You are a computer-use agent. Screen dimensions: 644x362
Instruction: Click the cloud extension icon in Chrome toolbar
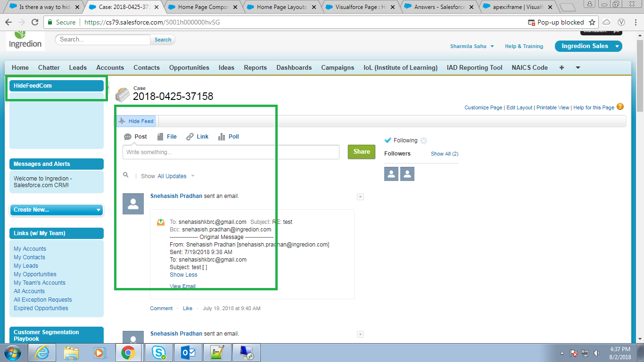606,22
